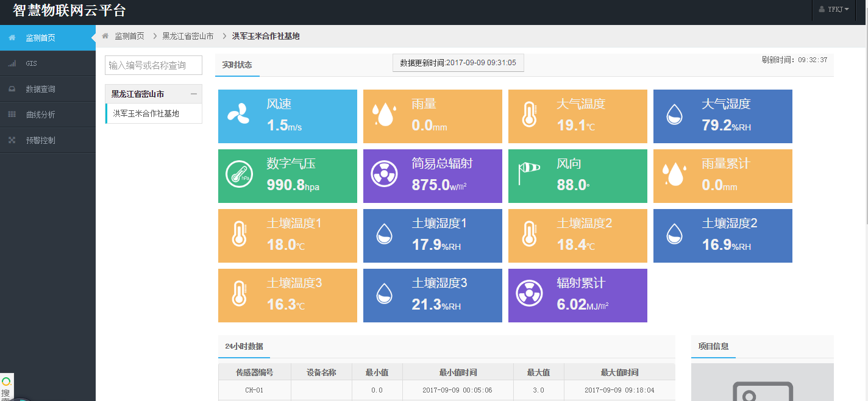868x401 pixels.
Task: Collapse the 黑龙江省密山市 tree node
Action: 195,94
